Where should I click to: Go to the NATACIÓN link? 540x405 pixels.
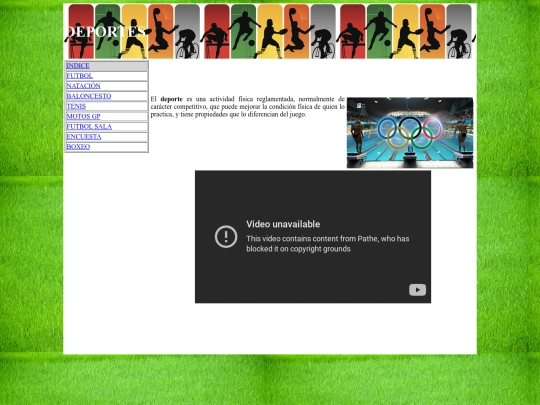(x=83, y=86)
